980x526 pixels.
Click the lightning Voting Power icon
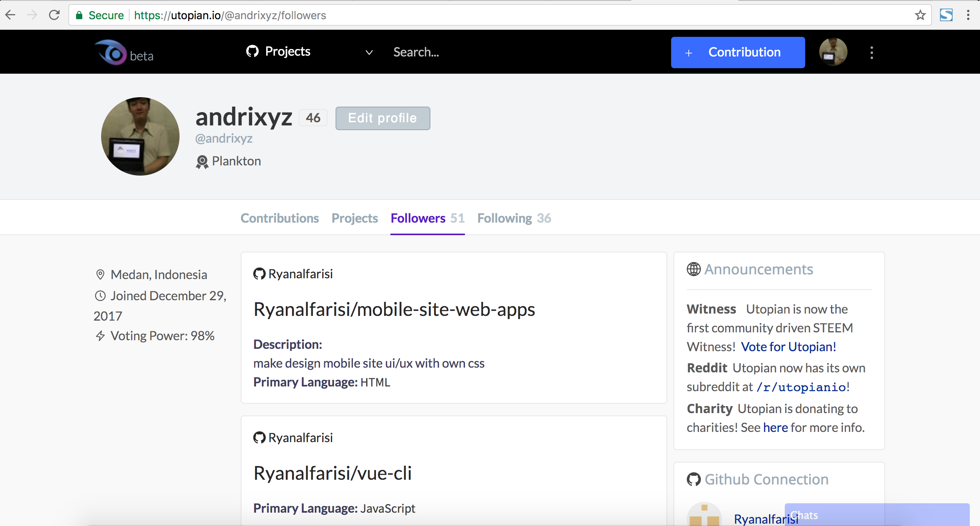[100, 336]
